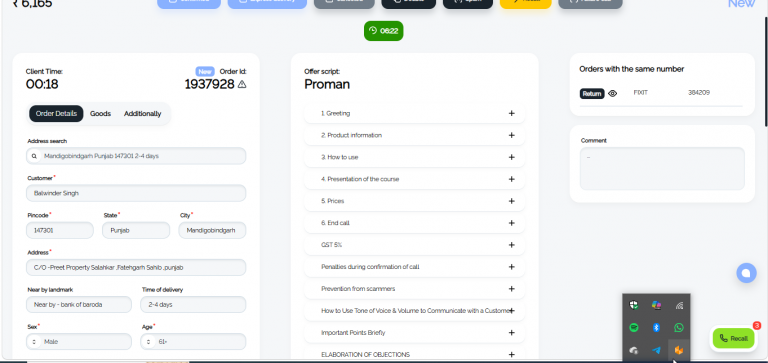
Task: Expand the 3. How to use section
Action: coord(414,157)
